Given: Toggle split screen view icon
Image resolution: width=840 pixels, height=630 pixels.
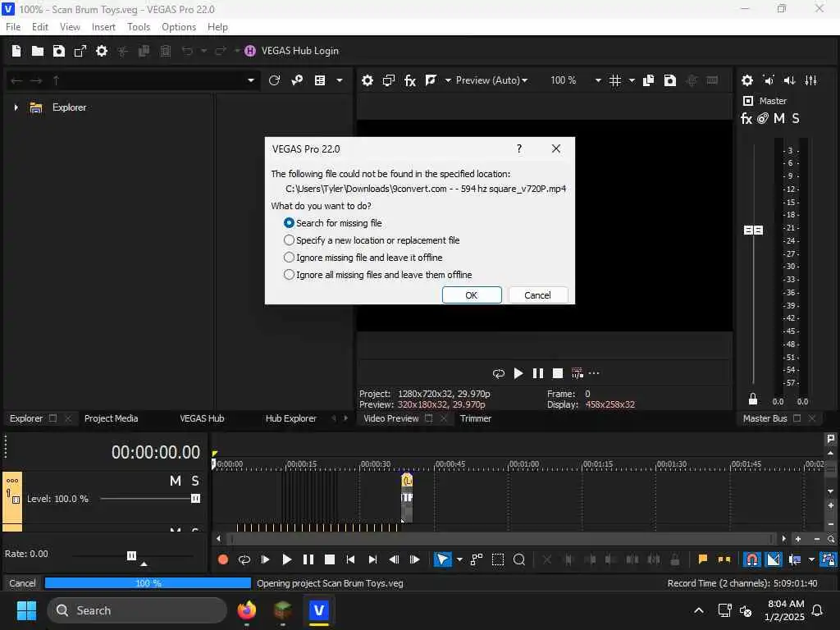Looking at the screenshot, I should [431, 80].
